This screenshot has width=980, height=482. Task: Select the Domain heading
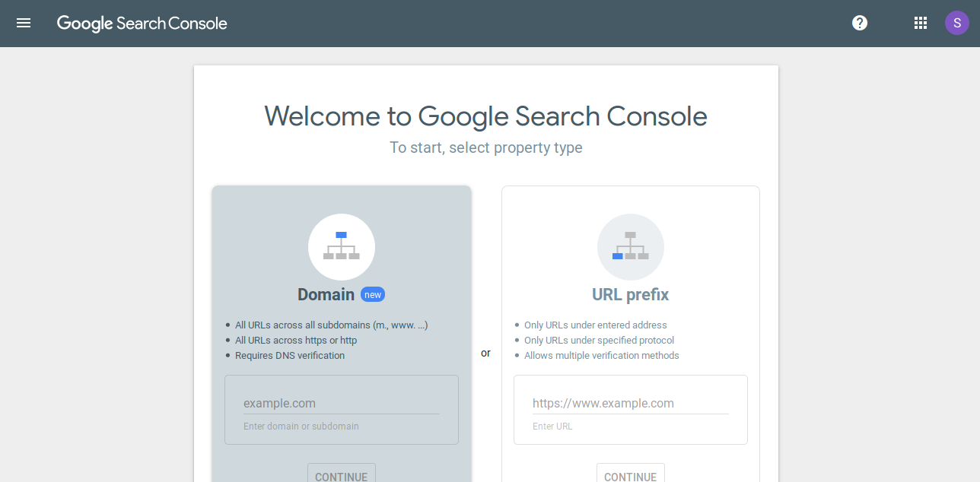tap(326, 295)
